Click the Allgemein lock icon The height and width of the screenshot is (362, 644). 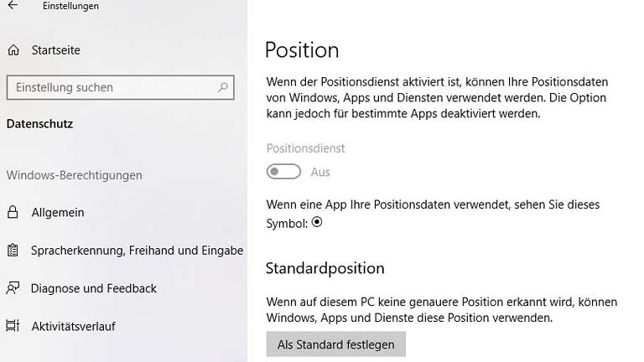coord(13,213)
